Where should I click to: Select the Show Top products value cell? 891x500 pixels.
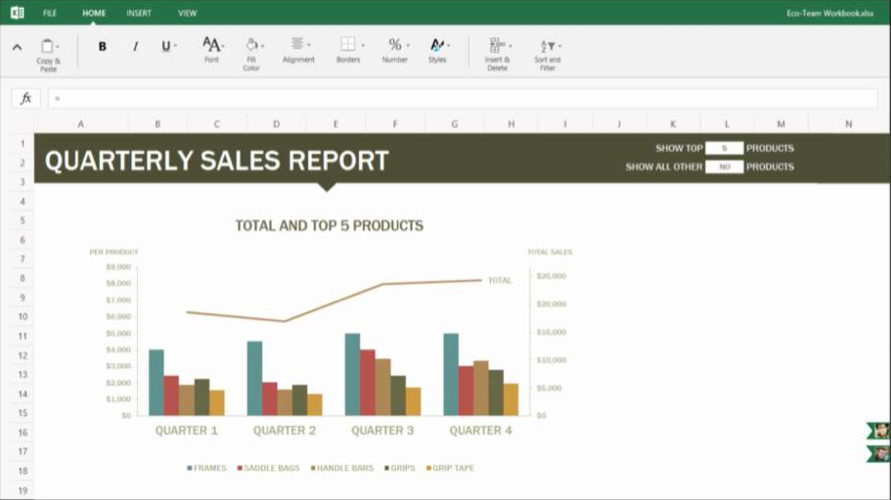pos(724,148)
